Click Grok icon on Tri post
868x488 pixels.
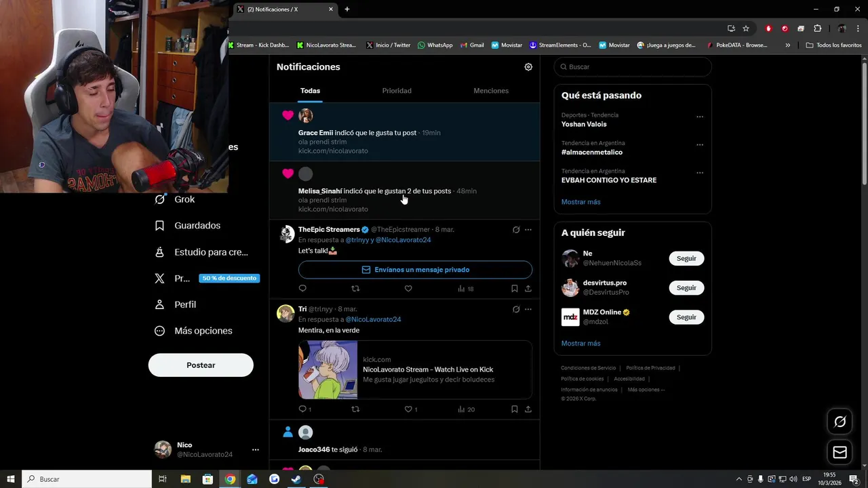click(x=516, y=309)
